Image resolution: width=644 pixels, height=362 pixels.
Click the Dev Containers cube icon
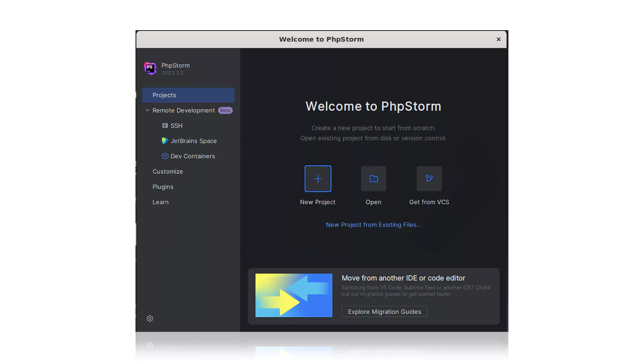165,156
